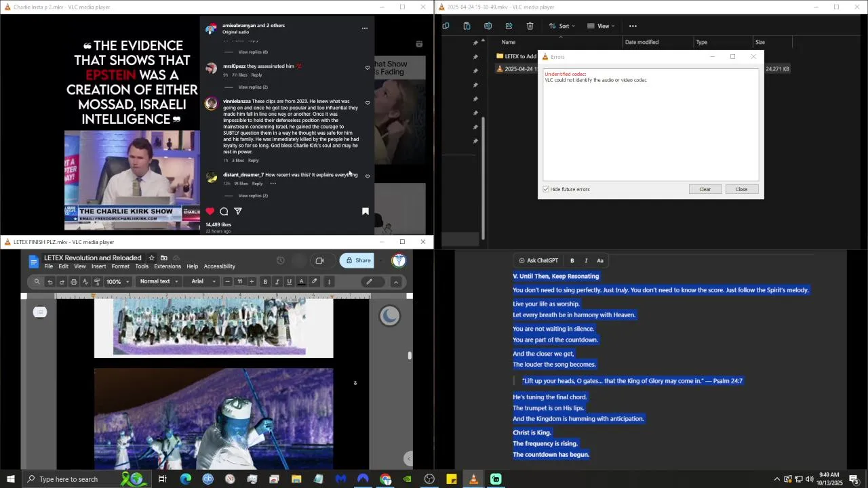Open Google Chrome from the taskbar
The height and width of the screenshot is (488, 868).
click(x=385, y=479)
